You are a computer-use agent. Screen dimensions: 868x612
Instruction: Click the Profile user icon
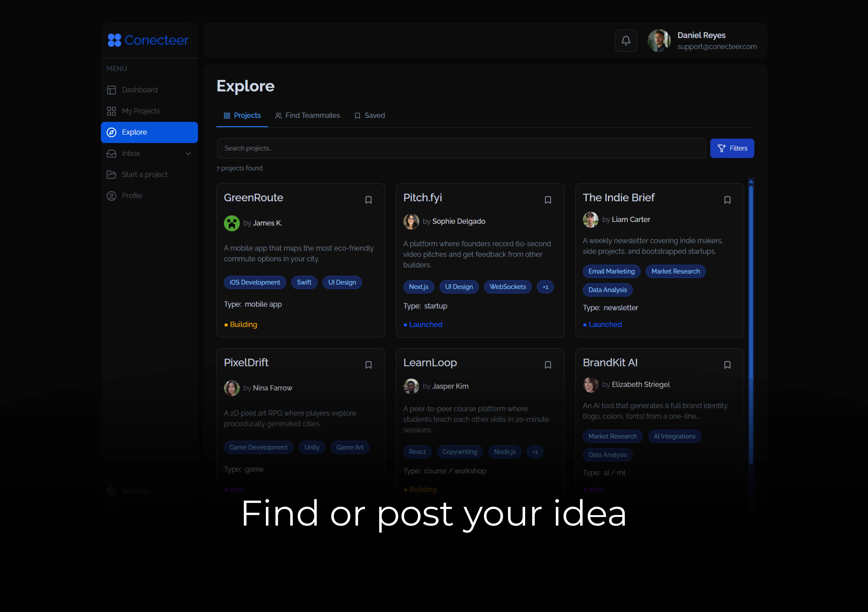click(x=111, y=196)
